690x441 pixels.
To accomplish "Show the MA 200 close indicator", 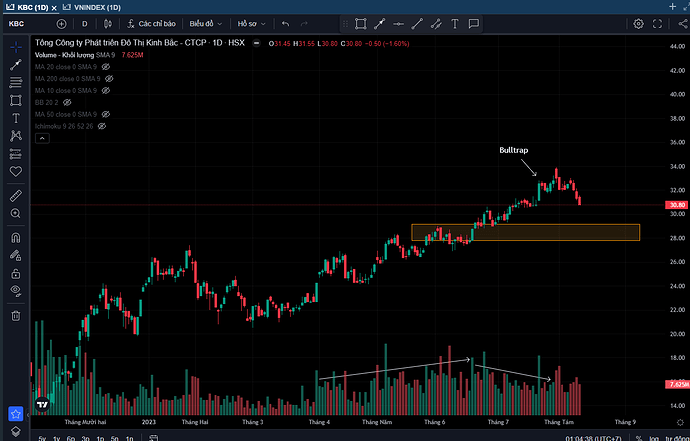I will click(109, 79).
